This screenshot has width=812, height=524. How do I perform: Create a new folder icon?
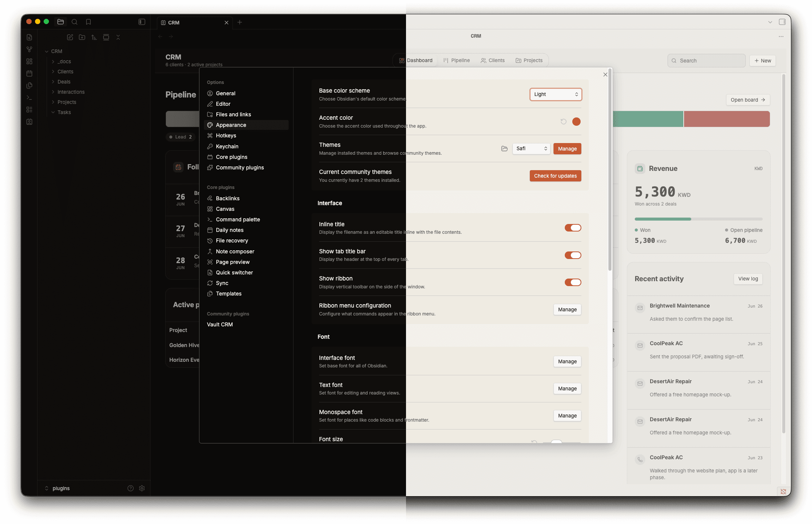pos(82,37)
